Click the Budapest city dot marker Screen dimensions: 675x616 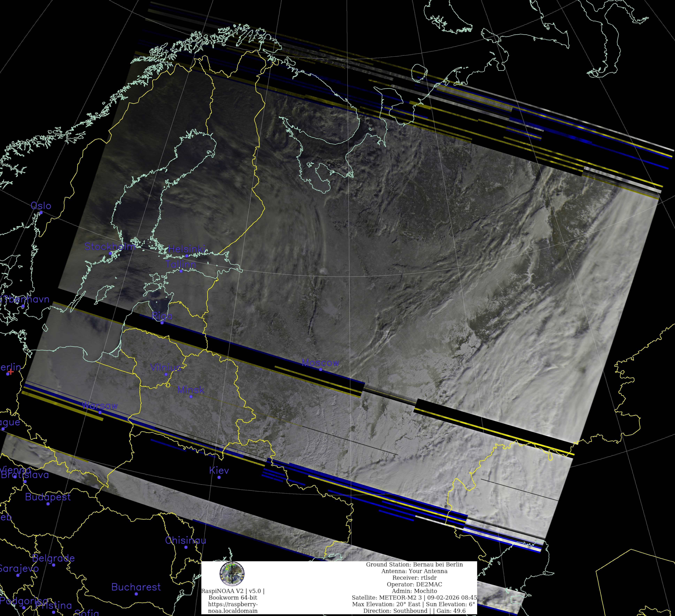point(48,504)
